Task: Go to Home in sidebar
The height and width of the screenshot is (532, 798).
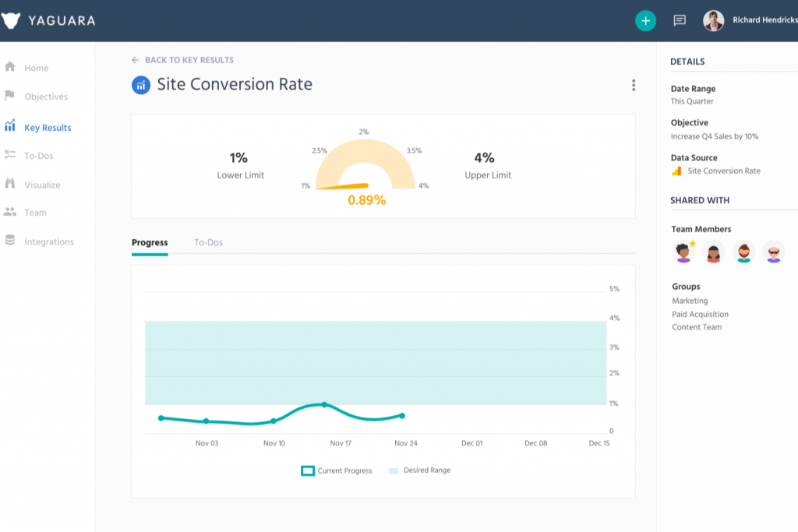Action: 36,68
